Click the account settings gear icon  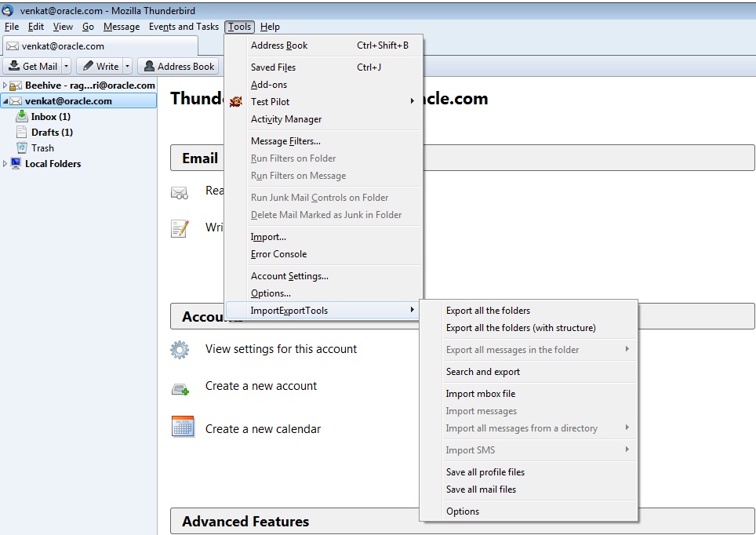[x=180, y=349]
